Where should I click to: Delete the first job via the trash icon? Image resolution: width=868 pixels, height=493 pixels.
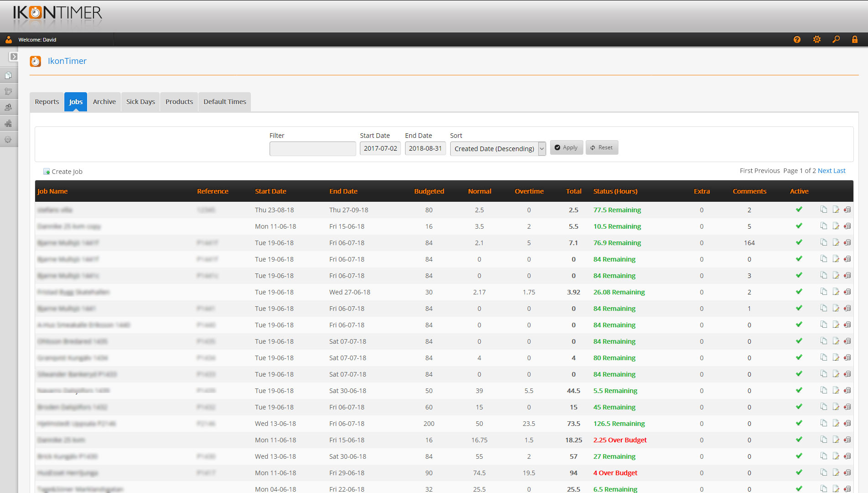pos(847,209)
